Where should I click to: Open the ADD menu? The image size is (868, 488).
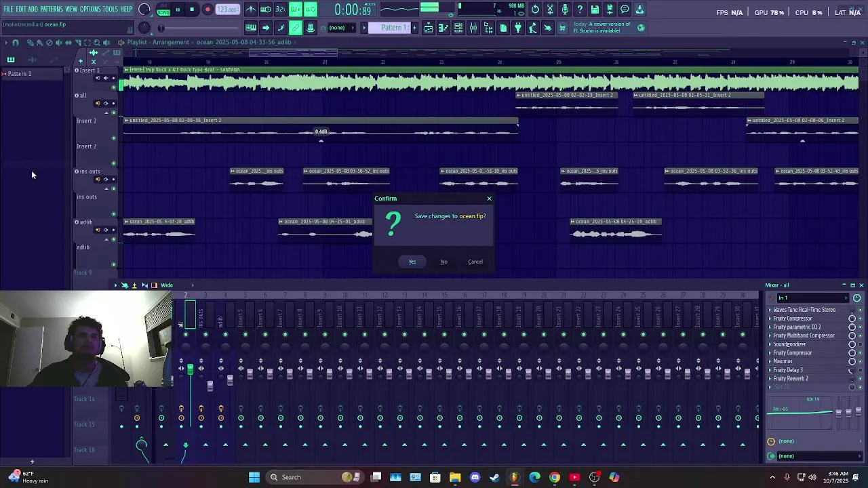click(33, 9)
